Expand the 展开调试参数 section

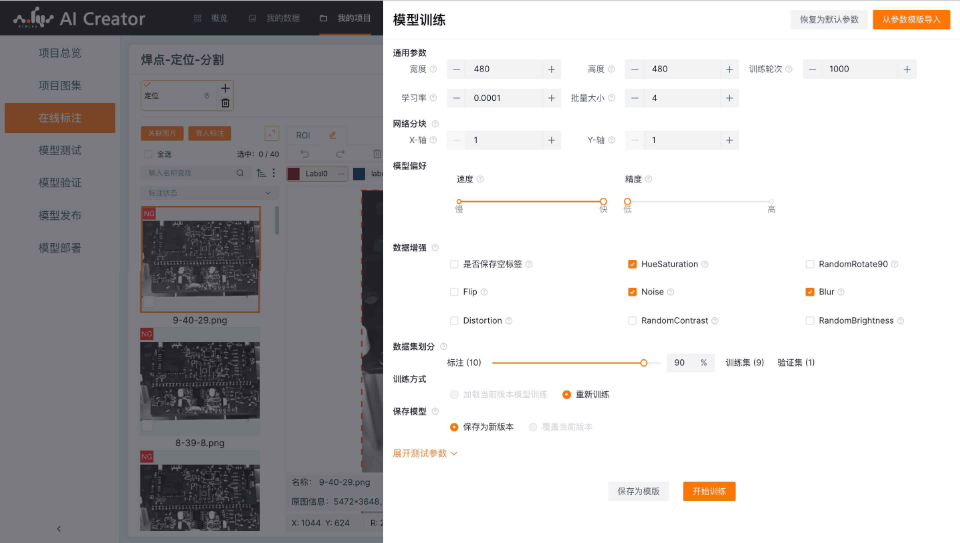425,454
